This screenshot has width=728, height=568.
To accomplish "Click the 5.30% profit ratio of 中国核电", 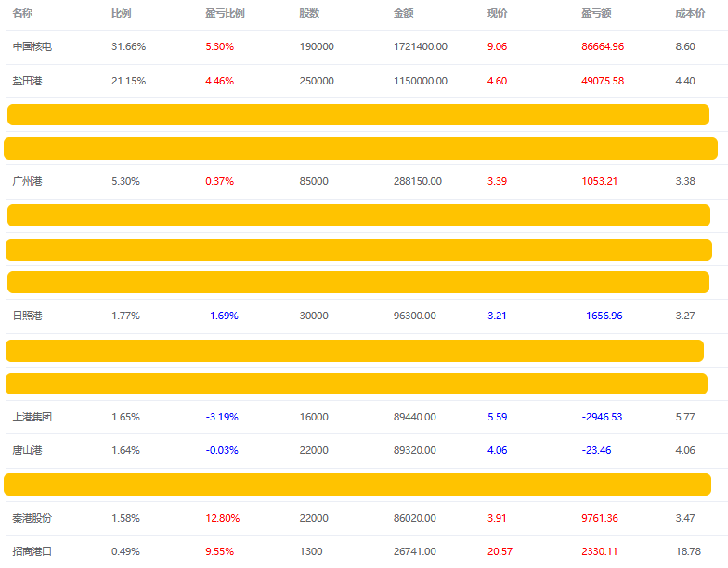I will point(219,46).
